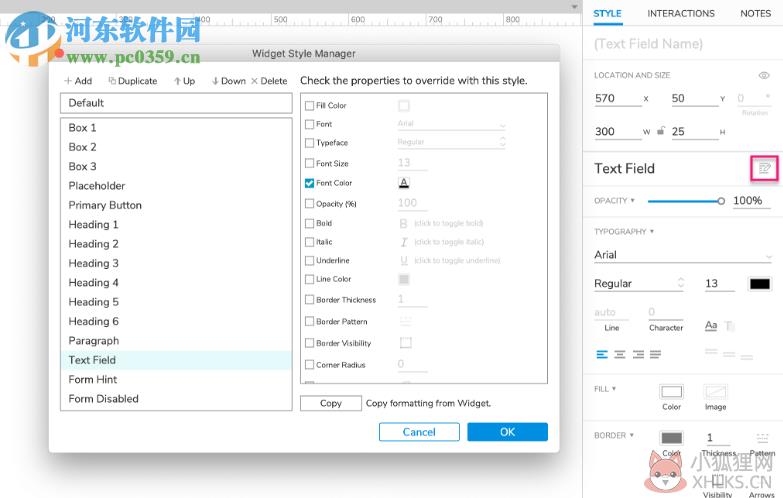This screenshot has height=498, width=783.
Task: Click the width field showing 300
Action: (x=618, y=132)
